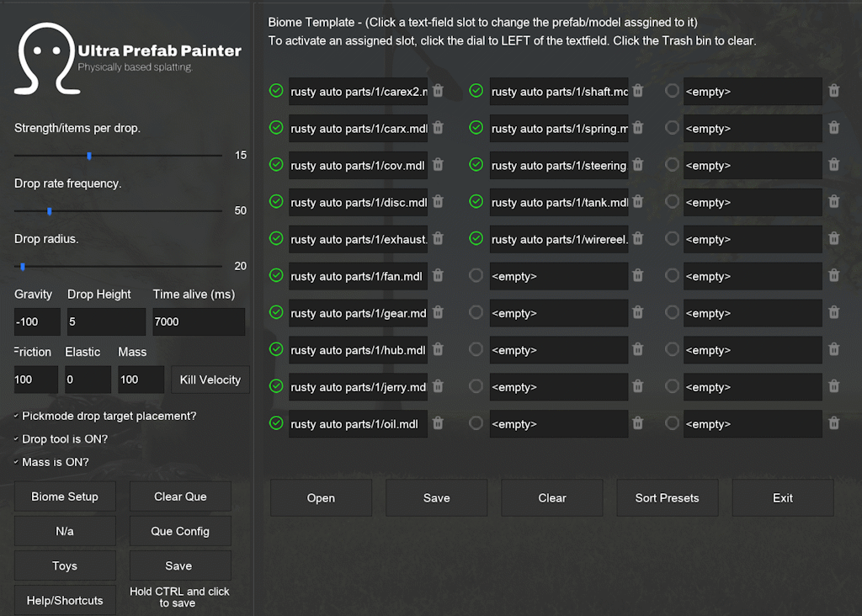Toggle the dial left of hub.mdl
The width and height of the screenshot is (862, 616).
(276, 349)
